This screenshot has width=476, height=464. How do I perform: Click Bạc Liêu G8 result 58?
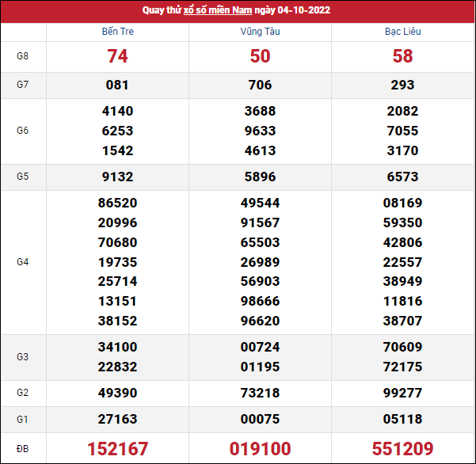402,56
